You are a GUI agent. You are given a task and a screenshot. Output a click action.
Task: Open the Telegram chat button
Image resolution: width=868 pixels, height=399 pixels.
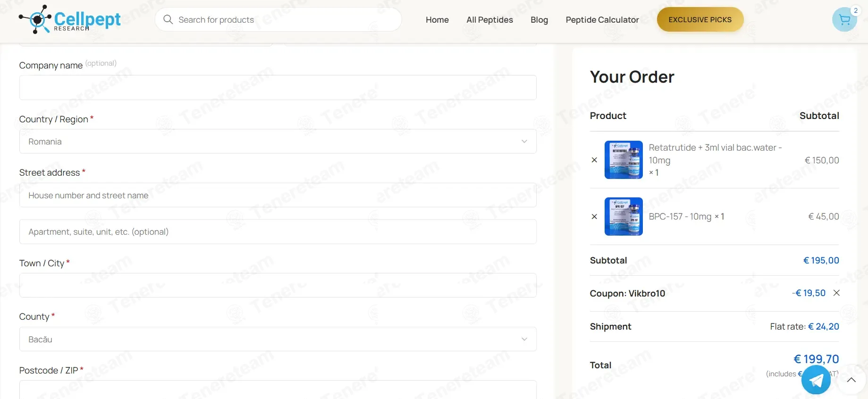click(816, 380)
